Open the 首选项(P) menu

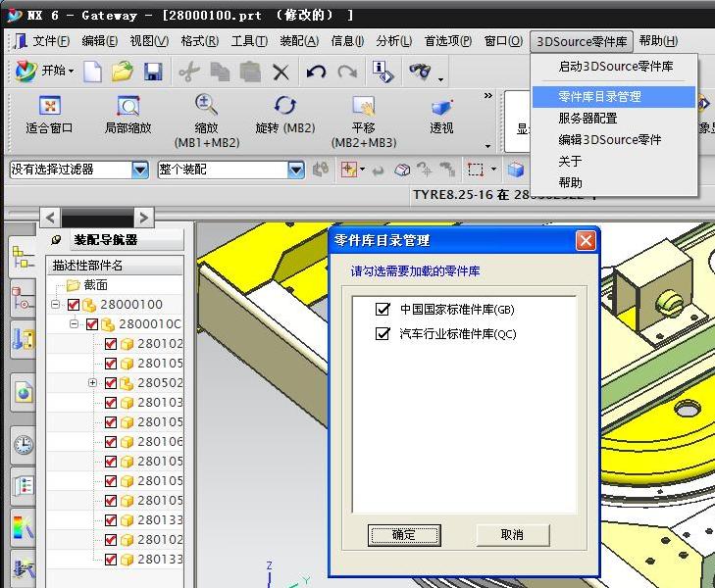(x=448, y=41)
